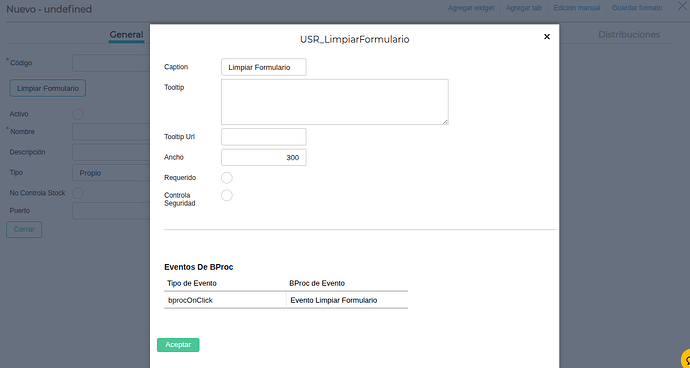Close the Nuevo form panel
This screenshot has height=368, width=690.
682,6
